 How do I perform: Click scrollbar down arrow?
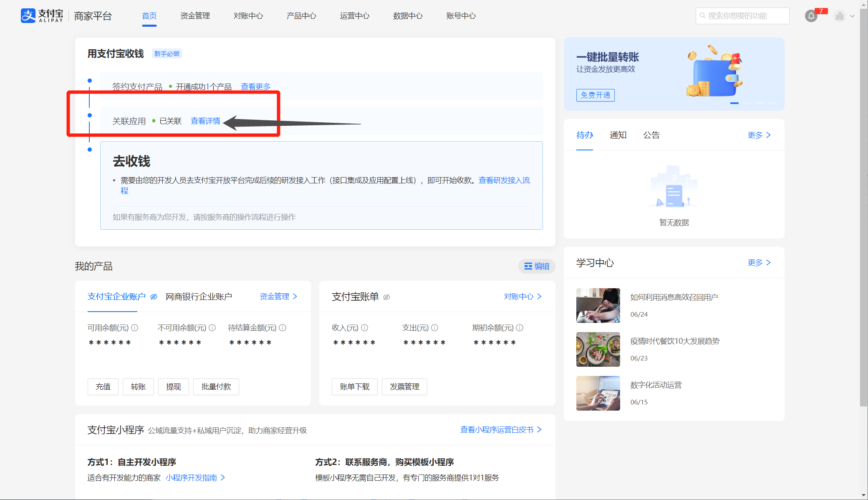click(x=863, y=495)
